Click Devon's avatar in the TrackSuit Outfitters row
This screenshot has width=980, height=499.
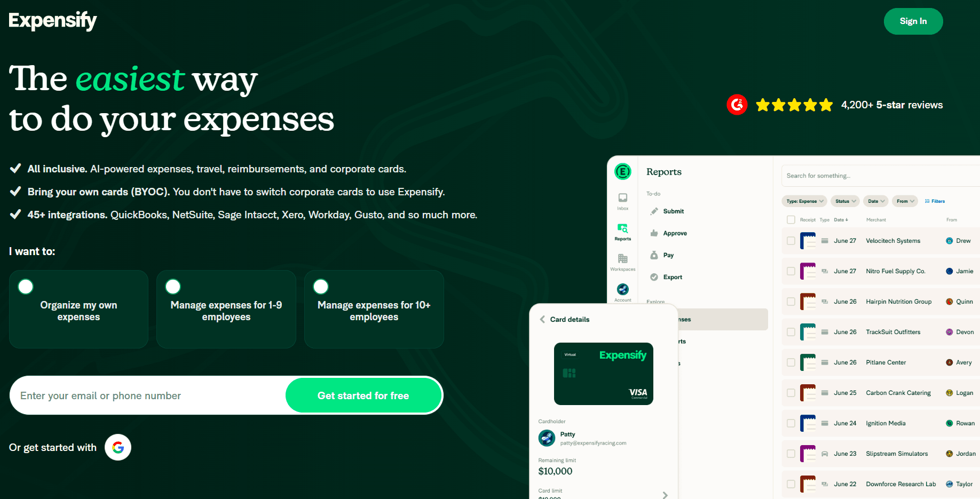pos(950,332)
